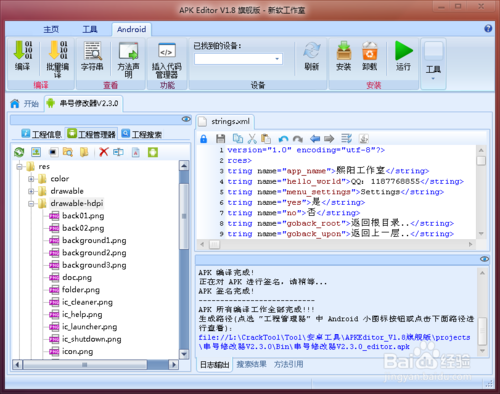
Task: Select the Android ribbon tab
Action: point(131,29)
